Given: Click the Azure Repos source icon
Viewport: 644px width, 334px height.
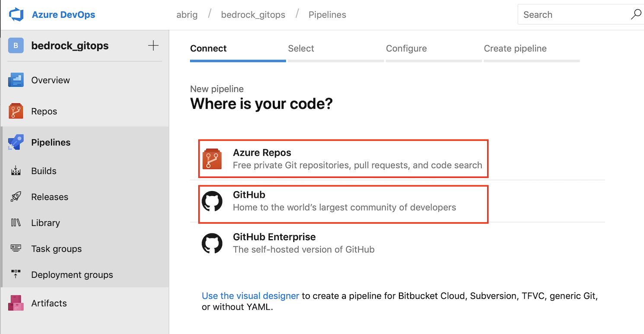Looking at the screenshot, I should pyautogui.click(x=212, y=159).
